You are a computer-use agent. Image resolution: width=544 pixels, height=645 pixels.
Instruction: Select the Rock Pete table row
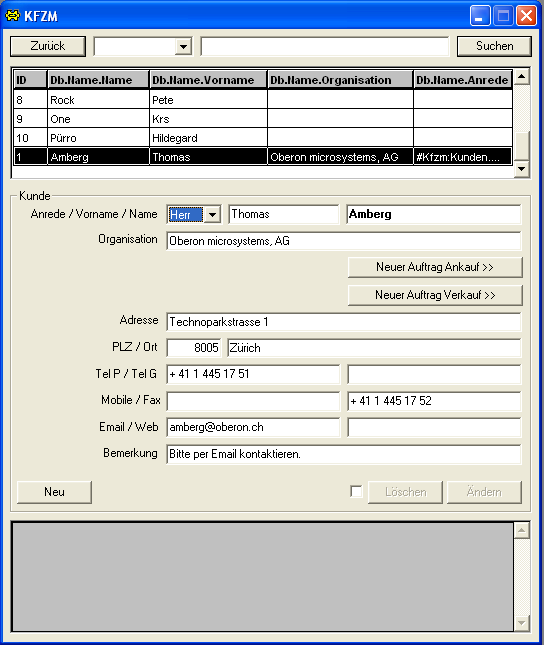[263, 100]
